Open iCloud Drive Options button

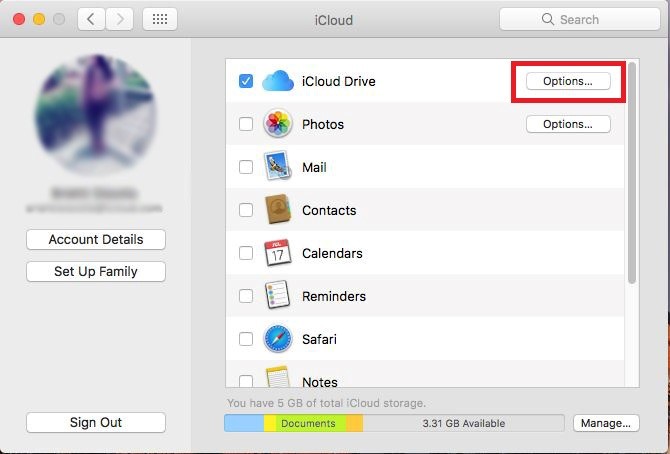tap(568, 81)
